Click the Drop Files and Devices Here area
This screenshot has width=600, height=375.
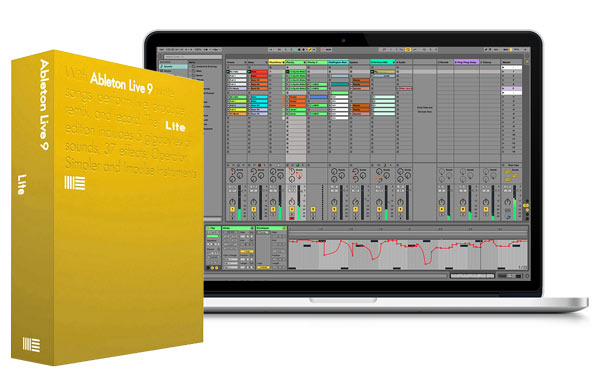click(x=424, y=109)
